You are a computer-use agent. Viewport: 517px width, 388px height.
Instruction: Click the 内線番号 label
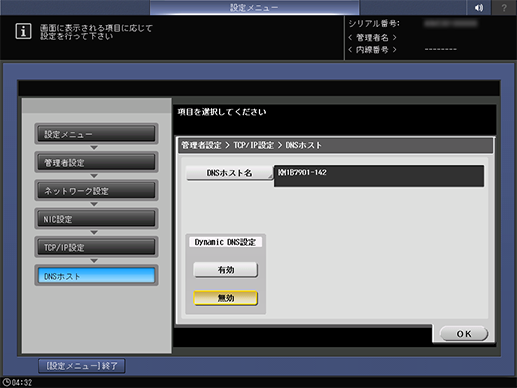click(372, 50)
